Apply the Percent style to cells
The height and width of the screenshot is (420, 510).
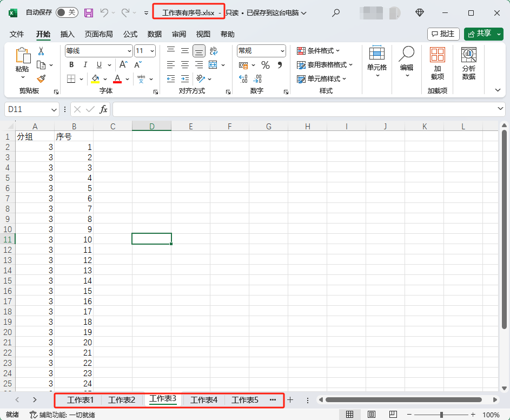tap(265, 64)
